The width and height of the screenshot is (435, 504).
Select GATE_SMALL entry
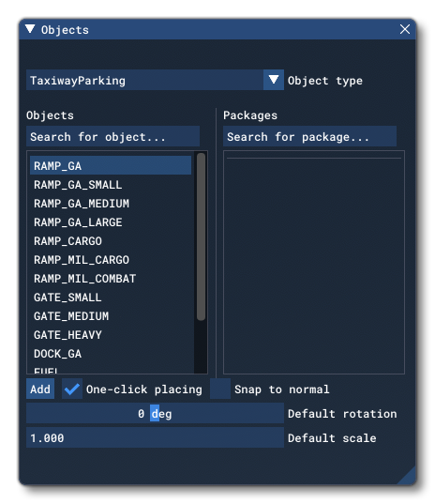(x=111, y=297)
